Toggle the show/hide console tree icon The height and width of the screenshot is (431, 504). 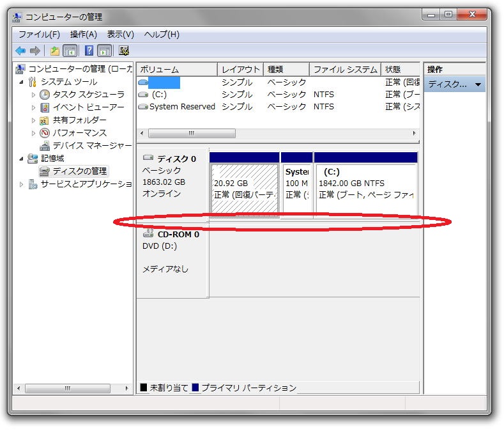click(x=70, y=51)
